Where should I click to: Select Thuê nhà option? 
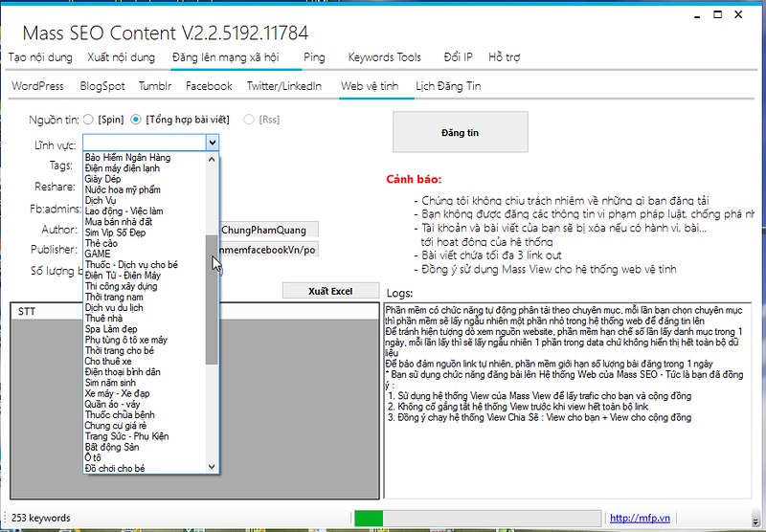(x=104, y=319)
